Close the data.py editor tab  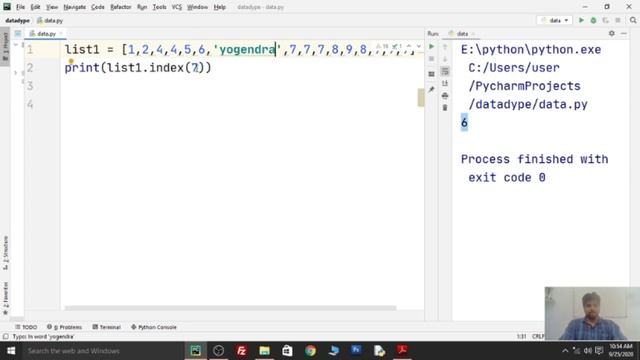coord(61,34)
